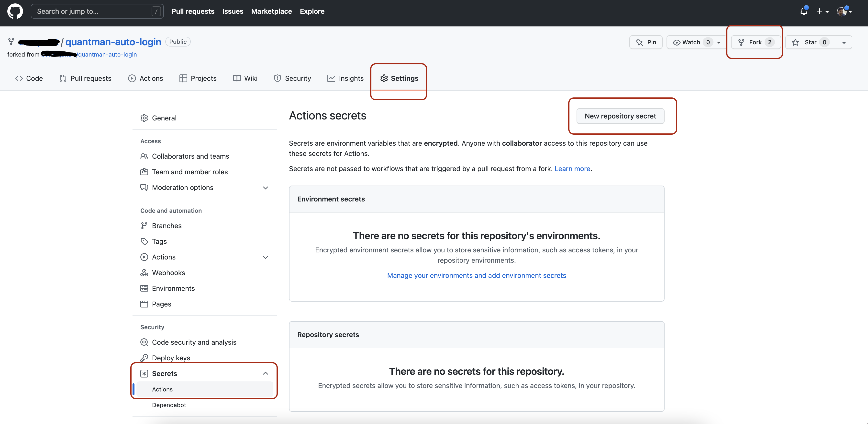The image size is (868, 424).
Task: Switch to the Code tab
Action: [x=29, y=78]
